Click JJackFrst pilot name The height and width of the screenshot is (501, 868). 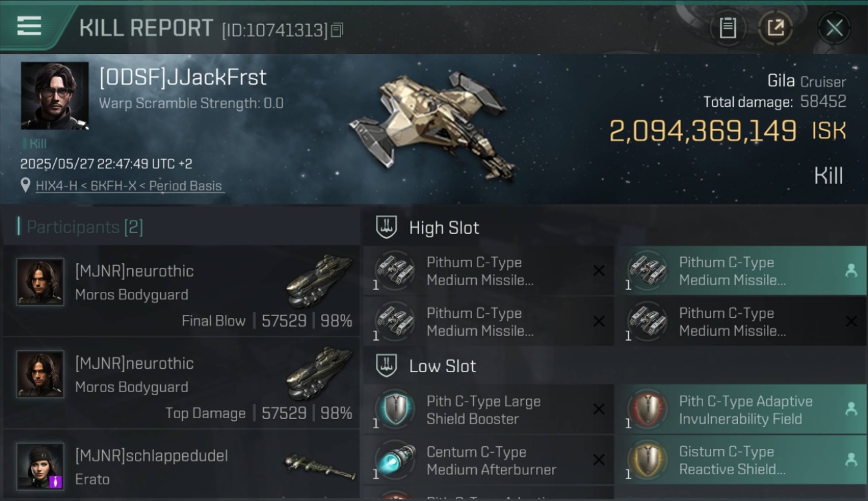tap(182, 77)
